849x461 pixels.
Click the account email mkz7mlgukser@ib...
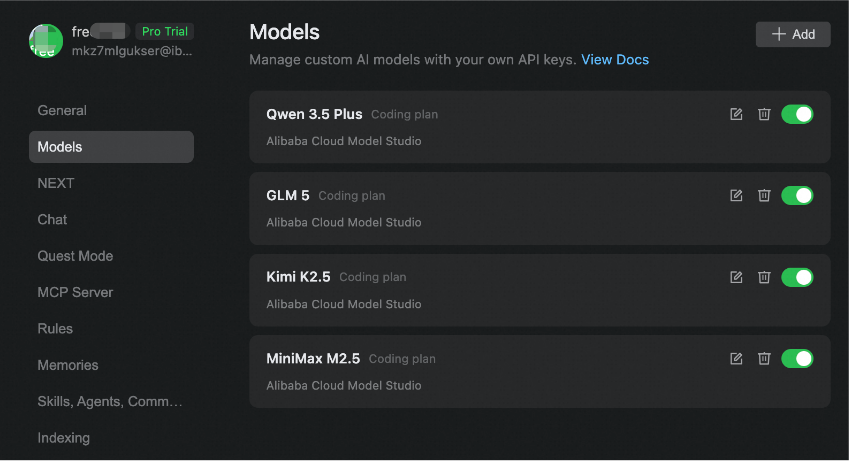[132, 51]
